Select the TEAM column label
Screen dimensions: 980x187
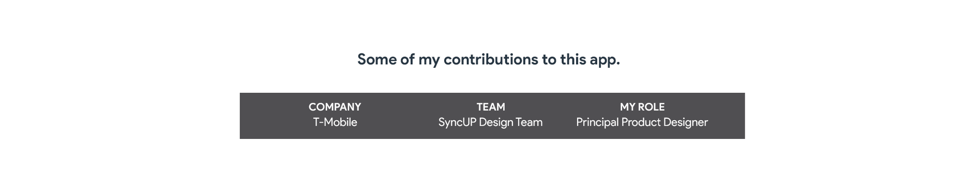pos(491,107)
